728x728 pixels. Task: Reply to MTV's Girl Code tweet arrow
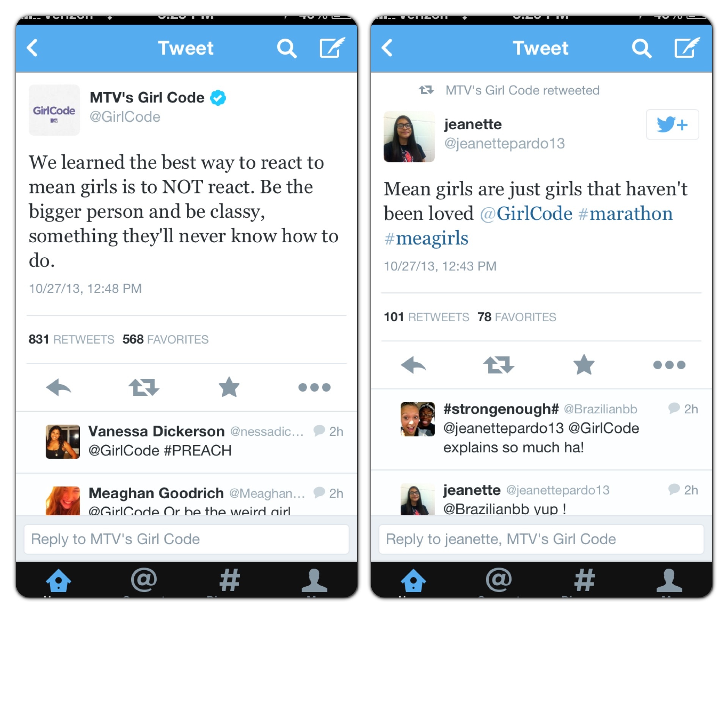click(x=59, y=387)
